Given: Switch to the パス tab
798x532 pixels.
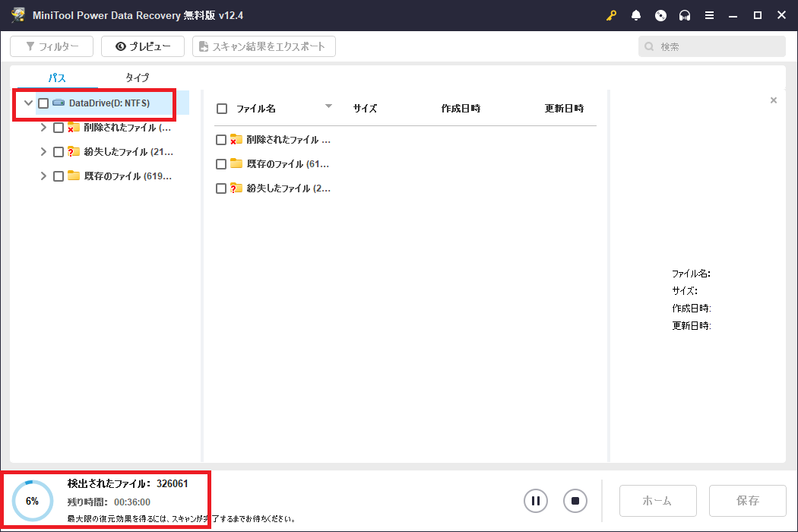Looking at the screenshot, I should [x=57, y=78].
